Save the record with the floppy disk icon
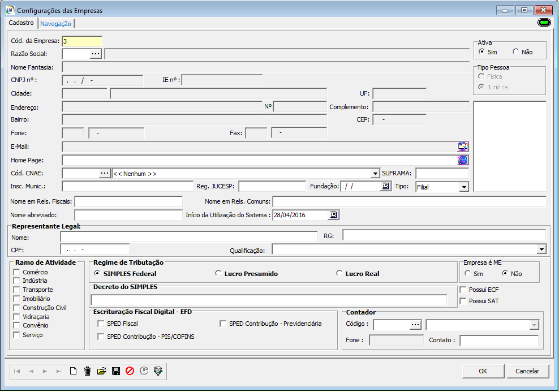The height and width of the screenshot is (392, 559). (116, 371)
